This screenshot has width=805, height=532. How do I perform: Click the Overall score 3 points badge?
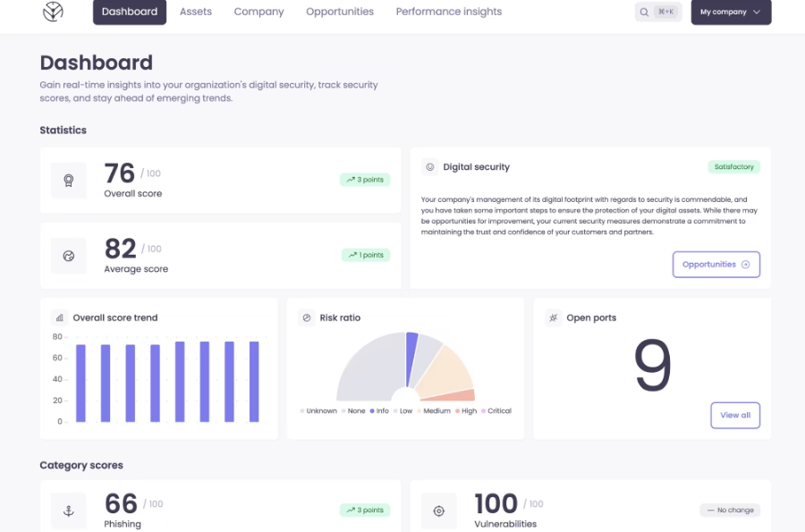click(365, 180)
